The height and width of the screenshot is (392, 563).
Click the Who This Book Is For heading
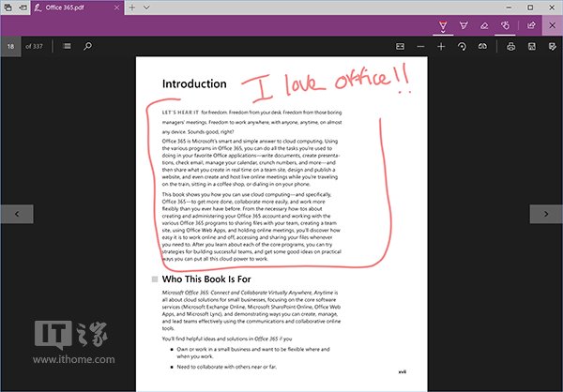tap(206, 279)
